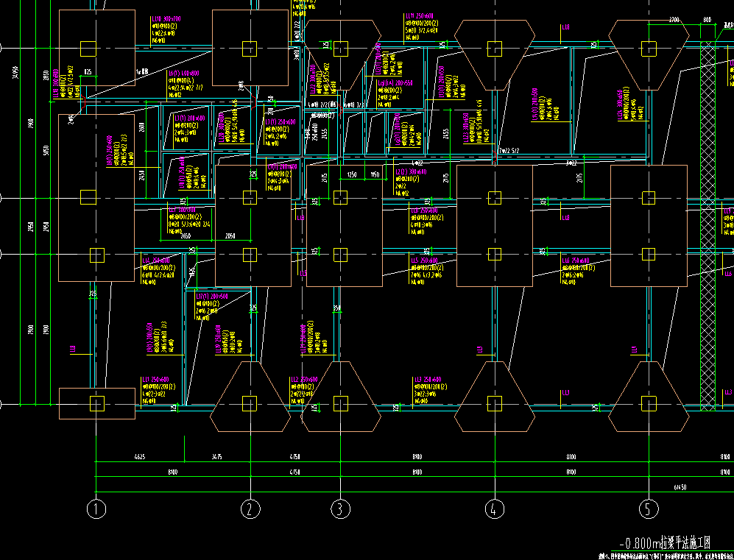Select grid axis bubble number 1
The image size is (734, 560).
[x=96, y=509]
